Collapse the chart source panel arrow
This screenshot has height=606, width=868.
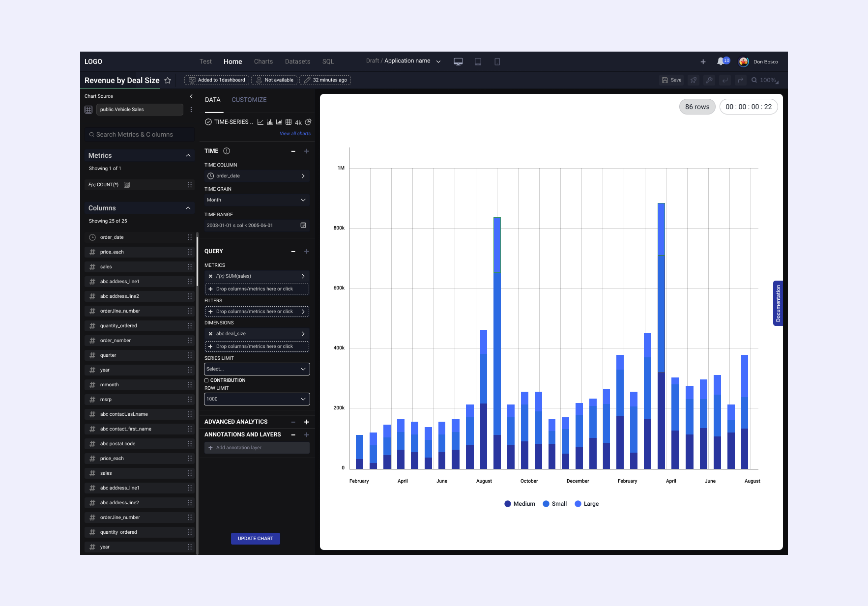[191, 96]
